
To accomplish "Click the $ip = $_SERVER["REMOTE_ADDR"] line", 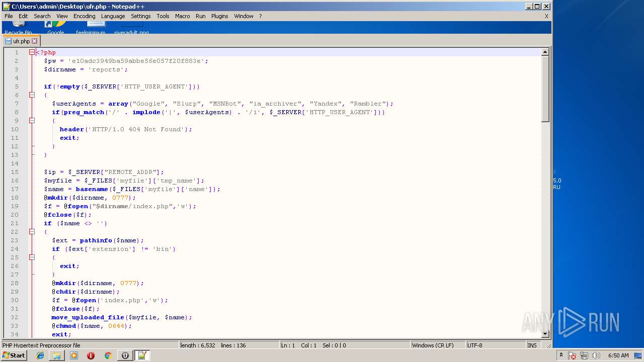I will coord(104,172).
